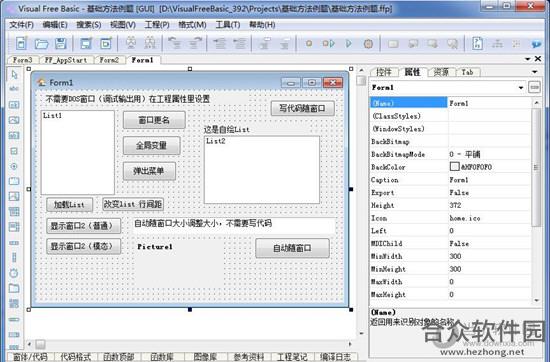Viewport: 550px width, 362px height.
Task: Open the 文件(F) menu
Action: pyautogui.click(x=21, y=25)
